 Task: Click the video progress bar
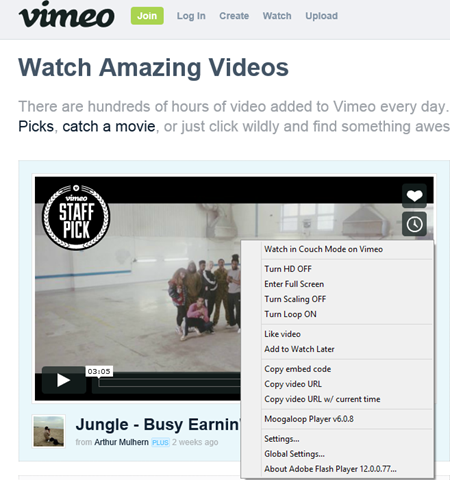[169, 383]
